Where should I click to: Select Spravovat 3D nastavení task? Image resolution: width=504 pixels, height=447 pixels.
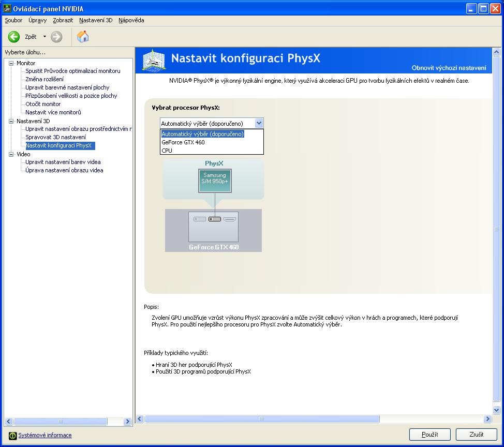click(x=55, y=137)
